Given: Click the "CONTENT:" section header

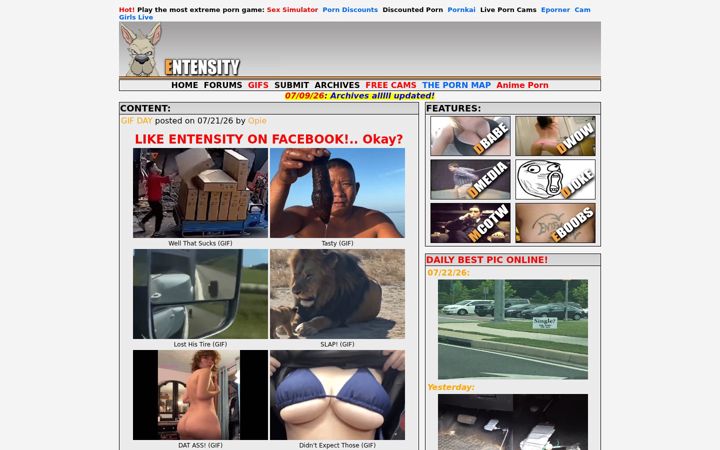Looking at the screenshot, I should (x=145, y=108).
